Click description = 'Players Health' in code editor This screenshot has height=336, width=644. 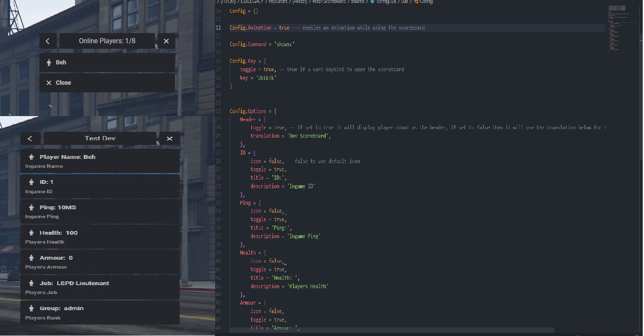[289, 286]
